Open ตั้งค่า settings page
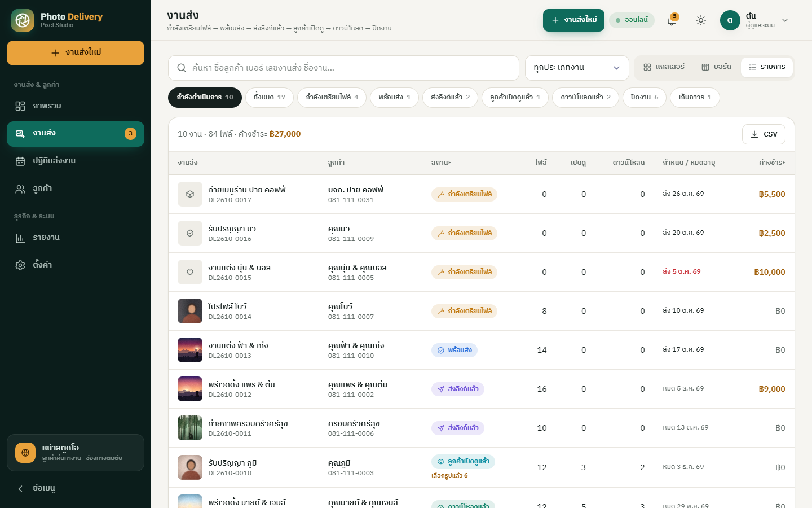812x508 pixels. pyautogui.click(x=76, y=265)
